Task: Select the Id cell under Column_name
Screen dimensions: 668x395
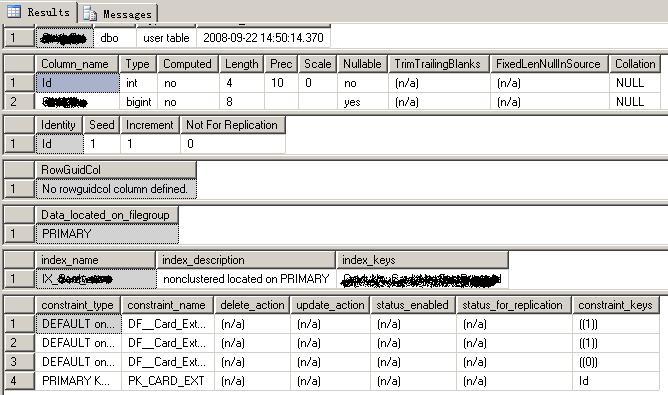Action: (78, 83)
